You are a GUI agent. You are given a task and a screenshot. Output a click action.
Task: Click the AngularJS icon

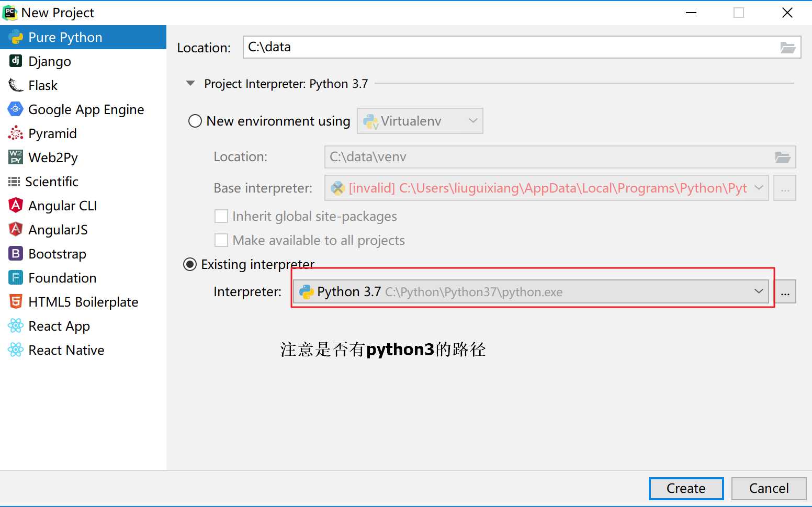pos(16,229)
